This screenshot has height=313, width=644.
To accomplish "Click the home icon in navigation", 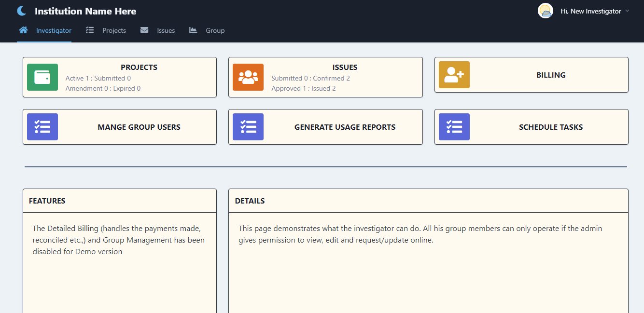I will (x=23, y=30).
